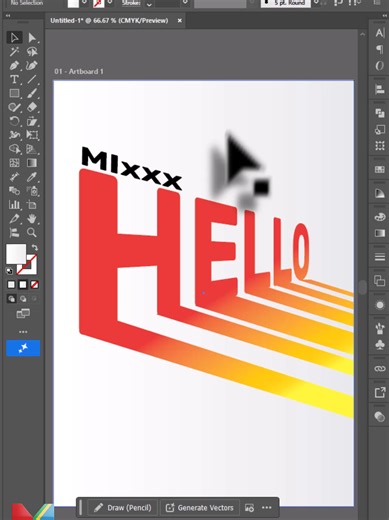Select the Slice tool
The image size is (389, 520).
pos(14,219)
